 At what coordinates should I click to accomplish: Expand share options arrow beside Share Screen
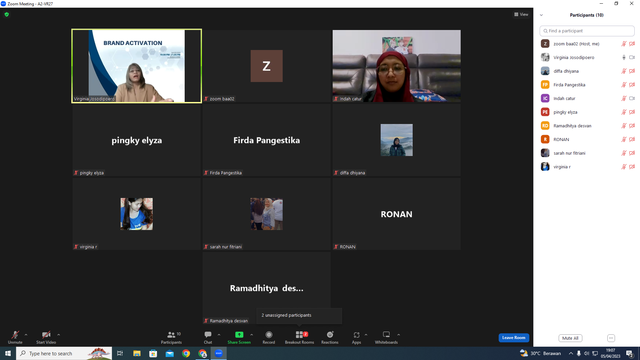click(251, 335)
